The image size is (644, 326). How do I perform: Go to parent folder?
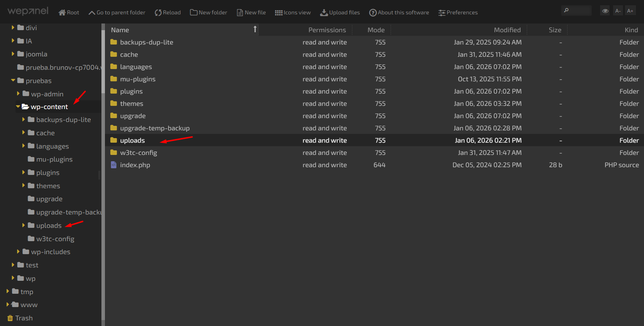pos(117,13)
